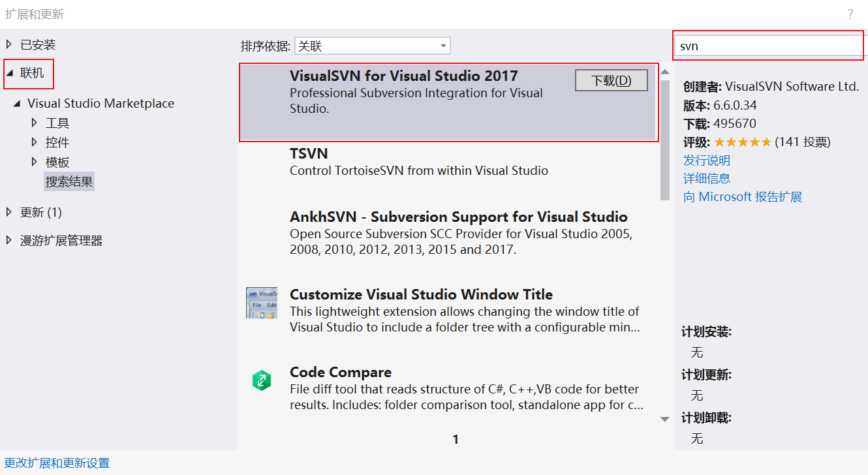Expand the 工具 category
This screenshot has width=868, height=475.
(35, 122)
